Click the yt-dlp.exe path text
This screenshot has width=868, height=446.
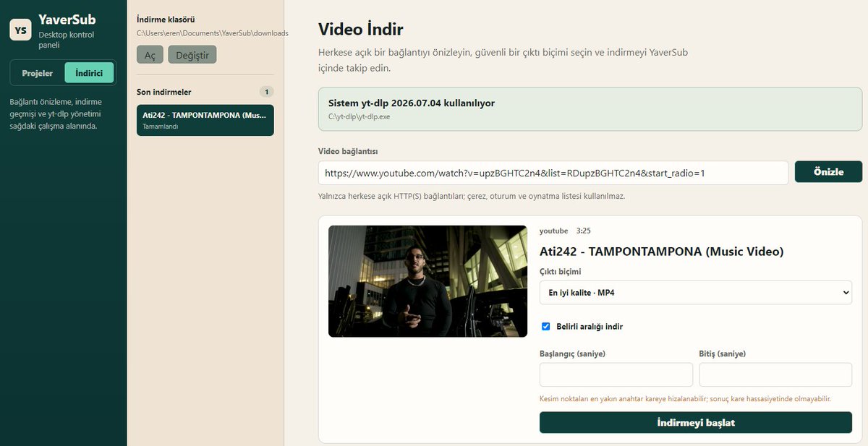(359, 116)
